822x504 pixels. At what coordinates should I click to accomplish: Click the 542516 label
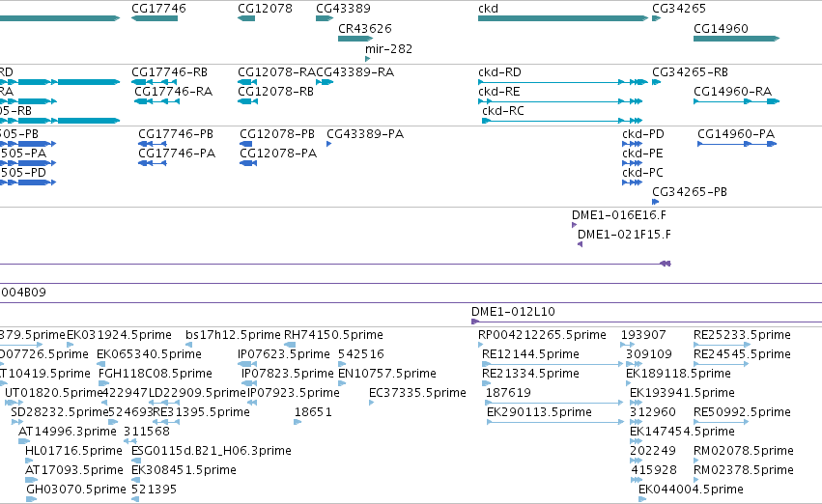coord(361,353)
